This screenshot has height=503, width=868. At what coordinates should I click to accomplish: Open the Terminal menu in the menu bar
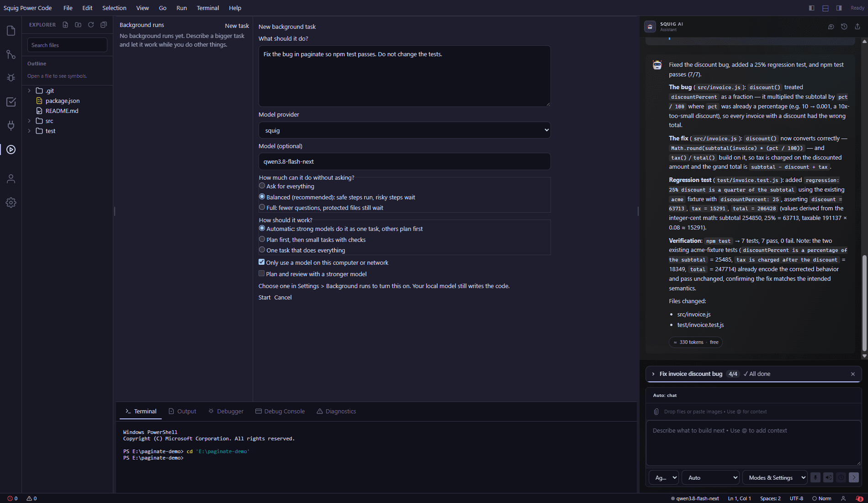click(x=208, y=8)
